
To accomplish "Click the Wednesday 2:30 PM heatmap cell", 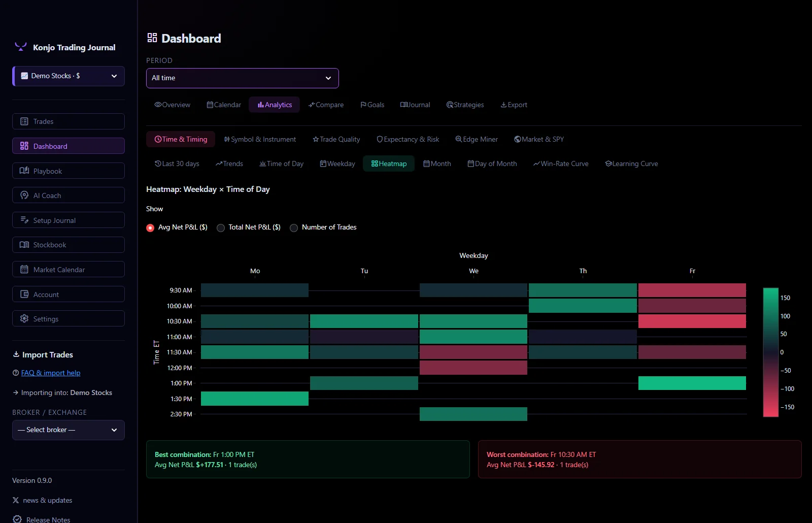I will pyautogui.click(x=473, y=414).
